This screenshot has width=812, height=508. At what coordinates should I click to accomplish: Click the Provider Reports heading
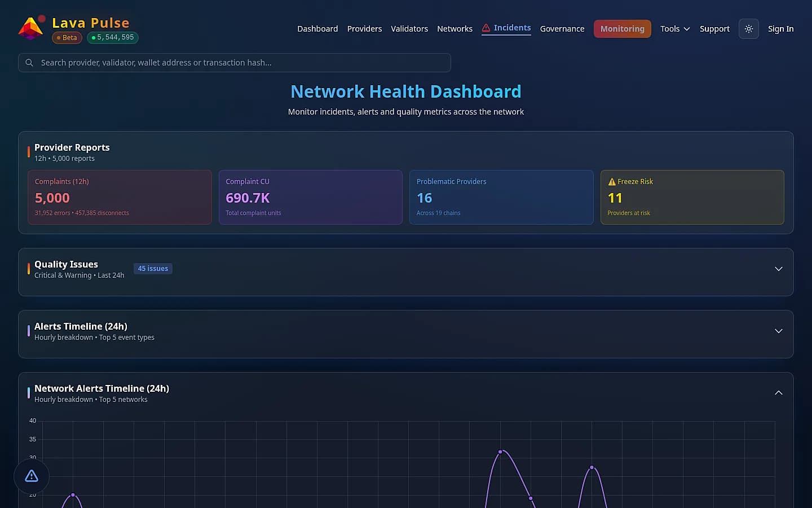click(x=72, y=147)
